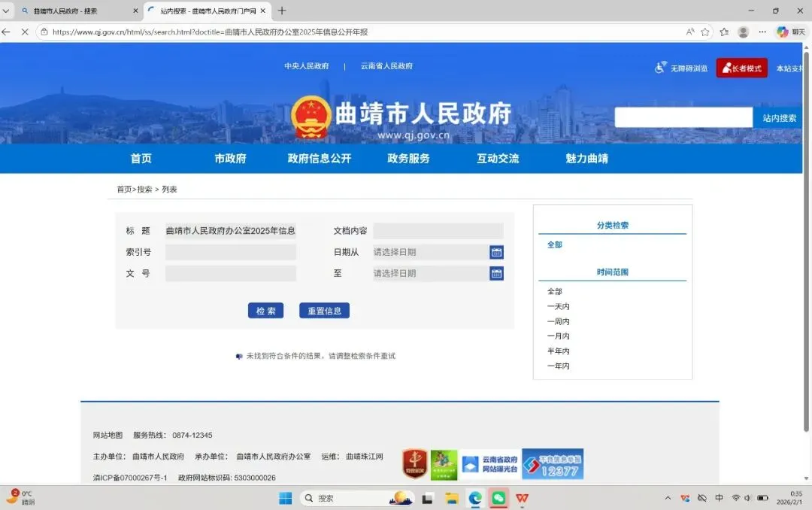812x510 pixels.
Task: Open the 12377 reporting banner
Action: click(x=553, y=464)
